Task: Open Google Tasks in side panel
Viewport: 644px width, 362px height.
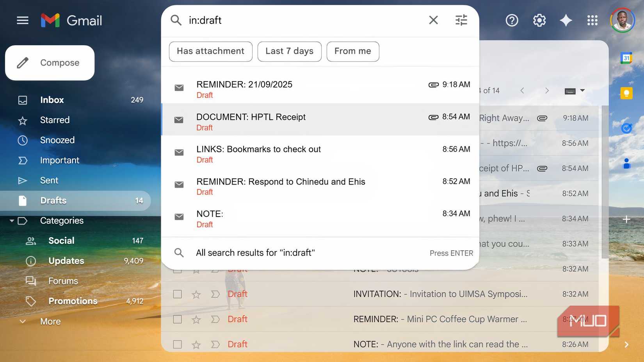Action: pyautogui.click(x=626, y=128)
